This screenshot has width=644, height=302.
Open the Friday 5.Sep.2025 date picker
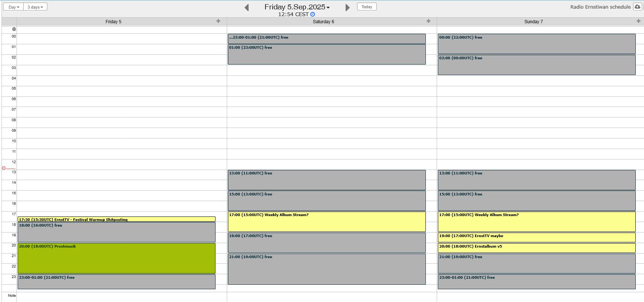click(x=297, y=7)
